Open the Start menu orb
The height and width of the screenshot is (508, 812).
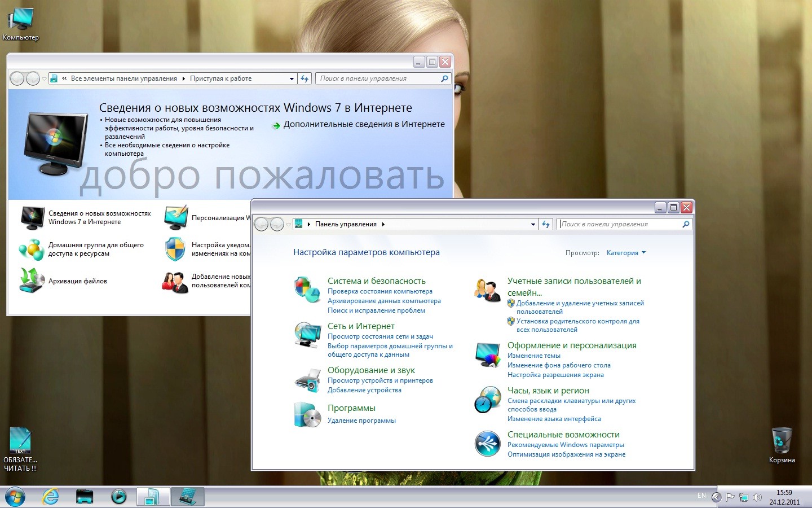[x=15, y=497]
